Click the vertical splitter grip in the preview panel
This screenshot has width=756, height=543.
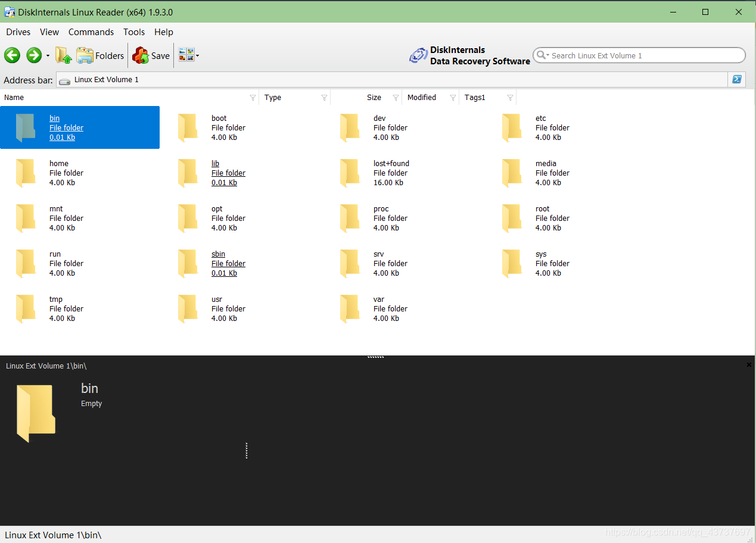[x=247, y=451]
